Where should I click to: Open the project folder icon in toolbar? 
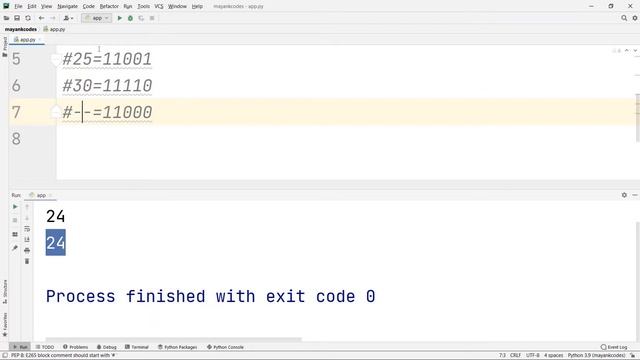pyautogui.click(x=7, y=18)
